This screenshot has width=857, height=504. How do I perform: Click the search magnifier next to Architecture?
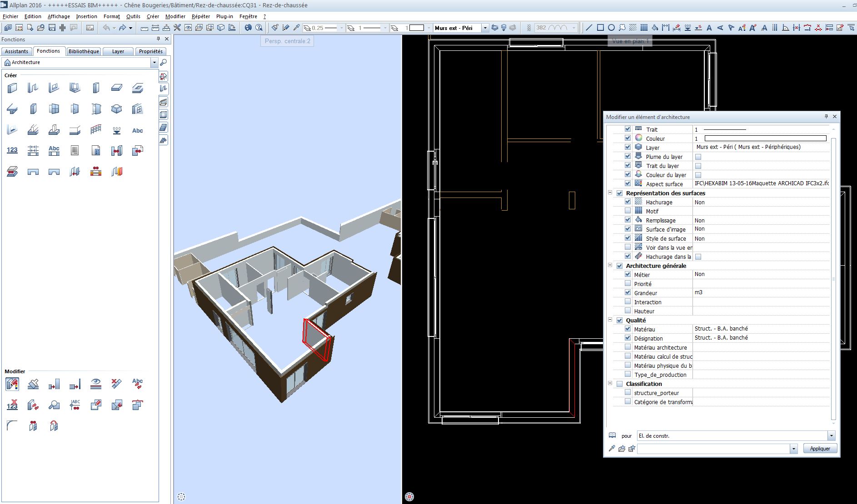tap(164, 62)
